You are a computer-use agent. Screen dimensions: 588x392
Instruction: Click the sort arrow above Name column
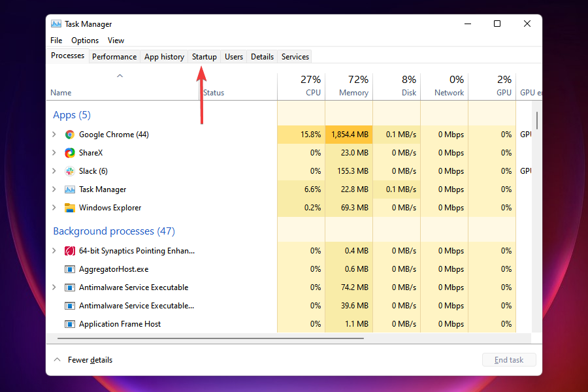(120, 76)
